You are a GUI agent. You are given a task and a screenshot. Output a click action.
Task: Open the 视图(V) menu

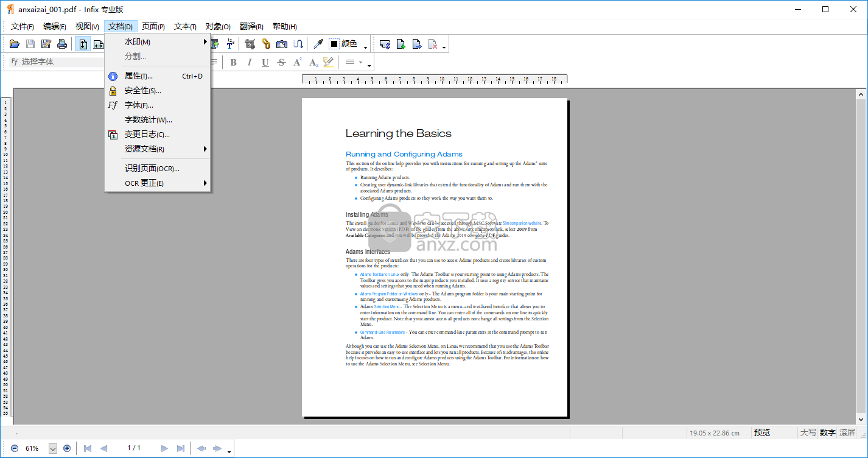point(87,26)
